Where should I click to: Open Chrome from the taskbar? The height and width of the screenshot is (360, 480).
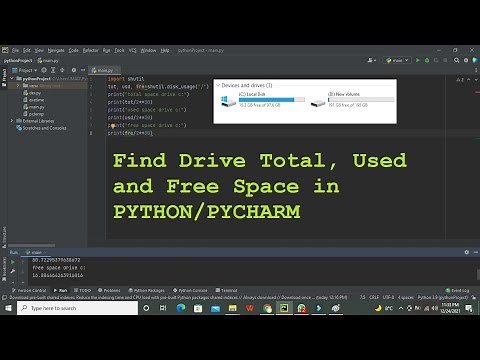[x=267, y=308]
